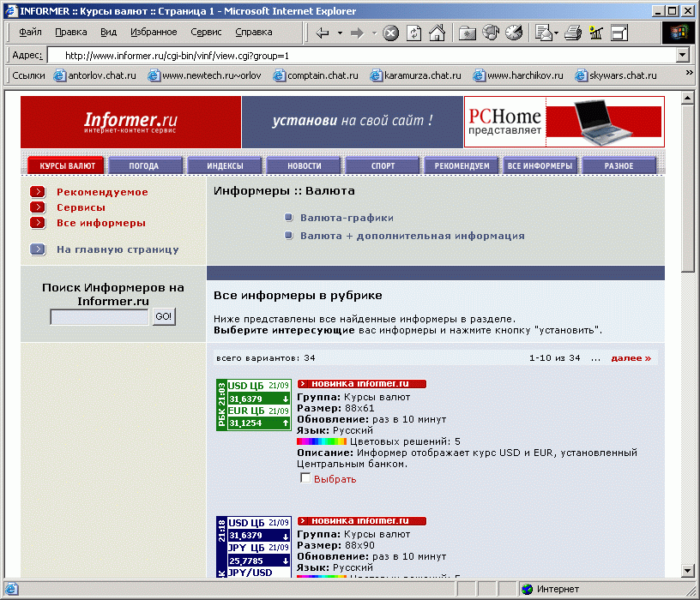Switch to the РЕКОМЕНДУЕМ tab
This screenshot has height=600, width=700.
(x=462, y=165)
